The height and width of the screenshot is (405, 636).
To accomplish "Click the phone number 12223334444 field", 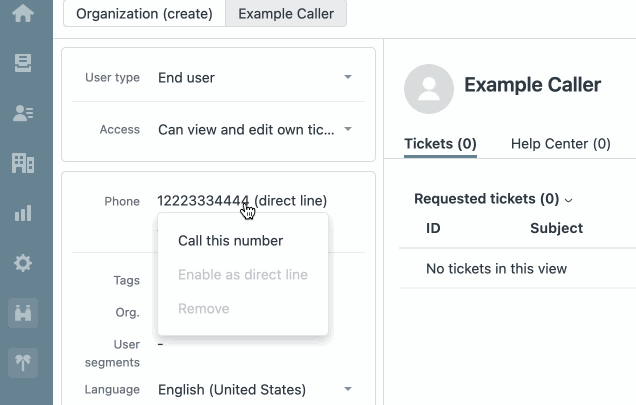I will tap(202, 201).
